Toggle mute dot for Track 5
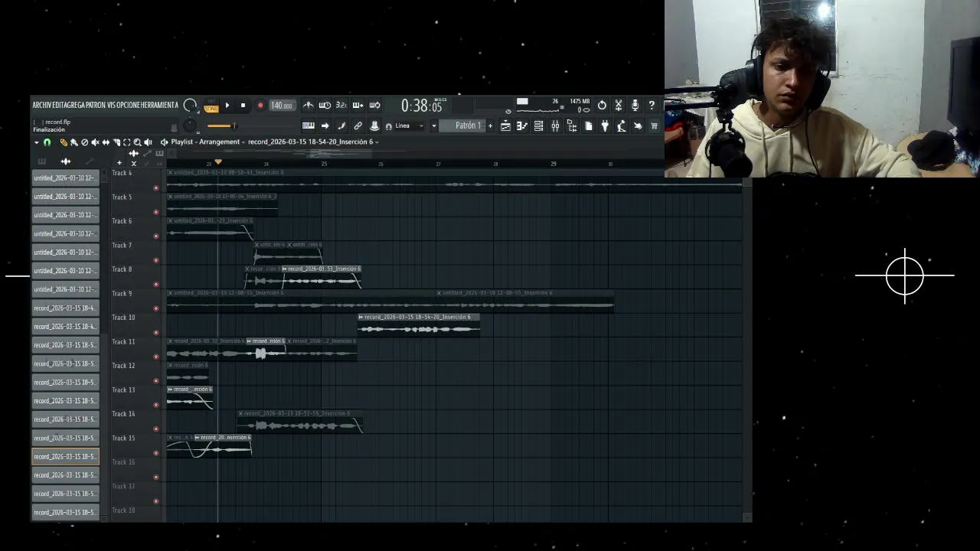The width and height of the screenshot is (980, 551). point(156,212)
